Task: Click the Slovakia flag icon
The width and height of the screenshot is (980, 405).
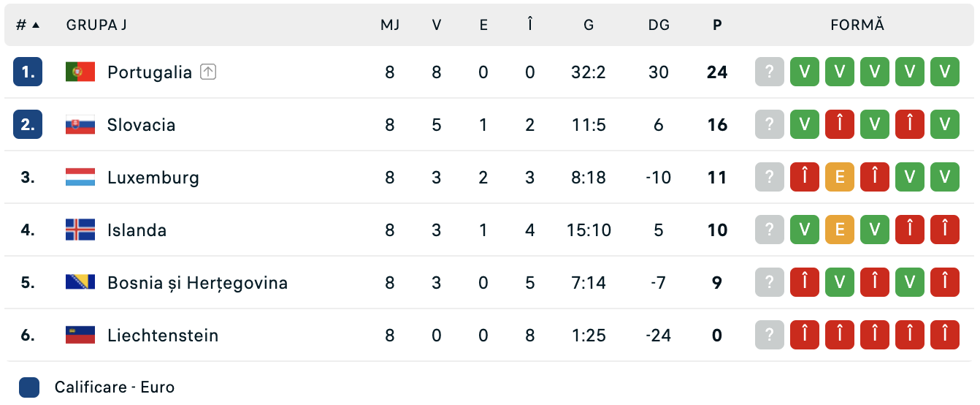Action: (x=80, y=124)
